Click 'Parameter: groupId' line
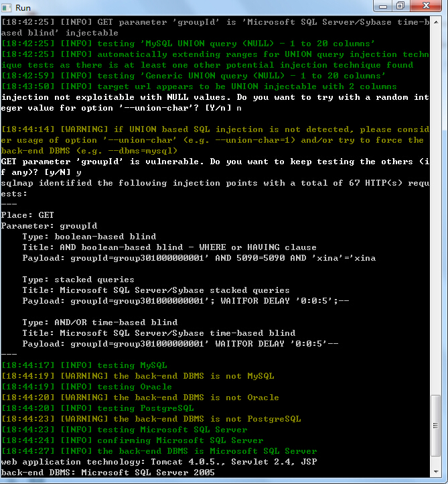This screenshot has height=484, width=448. (50, 227)
